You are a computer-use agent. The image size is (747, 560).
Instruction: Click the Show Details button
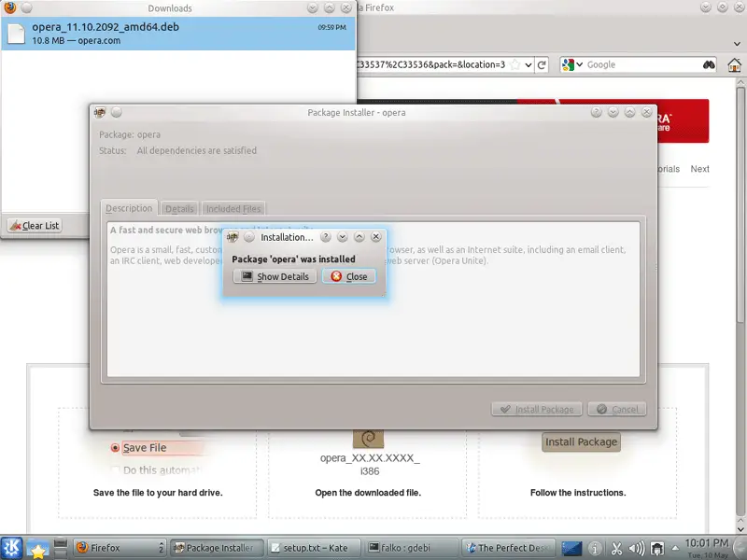(x=275, y=276)
